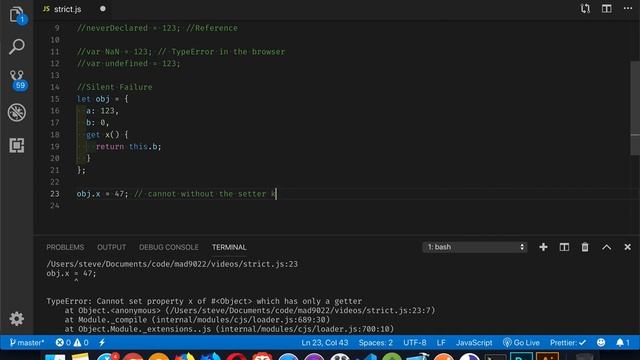Click the 'Prettier' status bar item

pyautogui.click(x=568, y=342)
